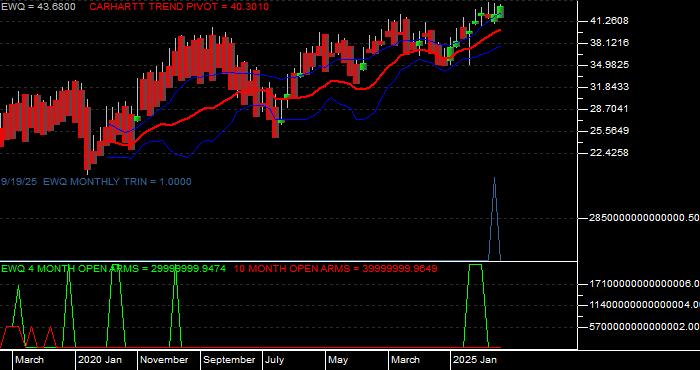Click the first March date marker
This screenshot has width=700, height=370.
pyautogui.click(x=29, y=360)
